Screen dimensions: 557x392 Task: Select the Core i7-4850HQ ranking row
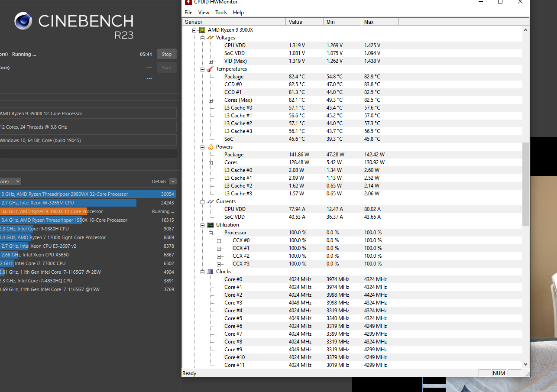pyautogui.click(x=88, y=281)
